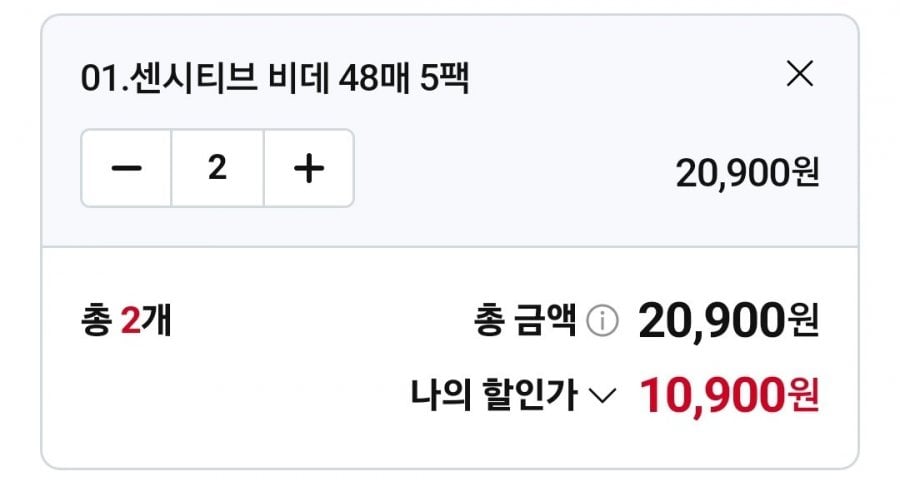The width and height of the screenshot is (900, 481).
Task: Click the 총 2개 item count
Action: coord(126,322)
